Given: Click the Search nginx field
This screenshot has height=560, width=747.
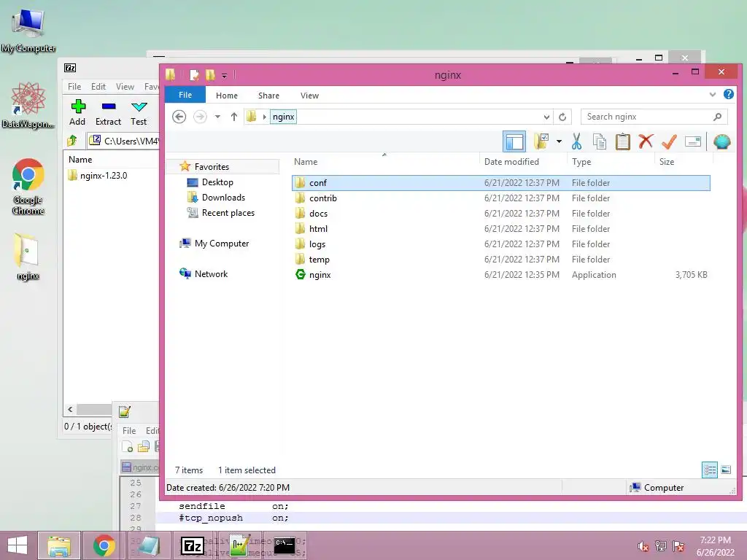Looking at the screenshot, I should (654, 117).
